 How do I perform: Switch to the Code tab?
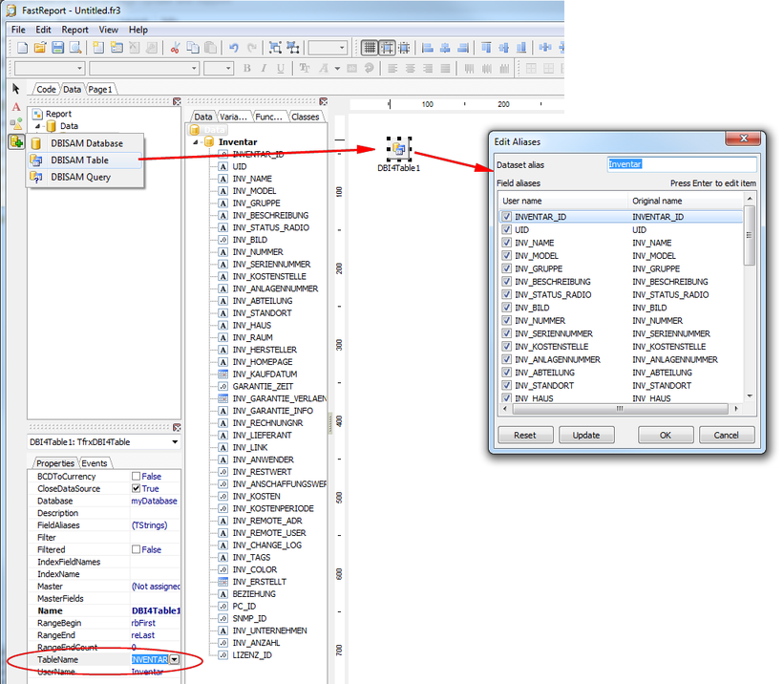[x=46, y=89]
